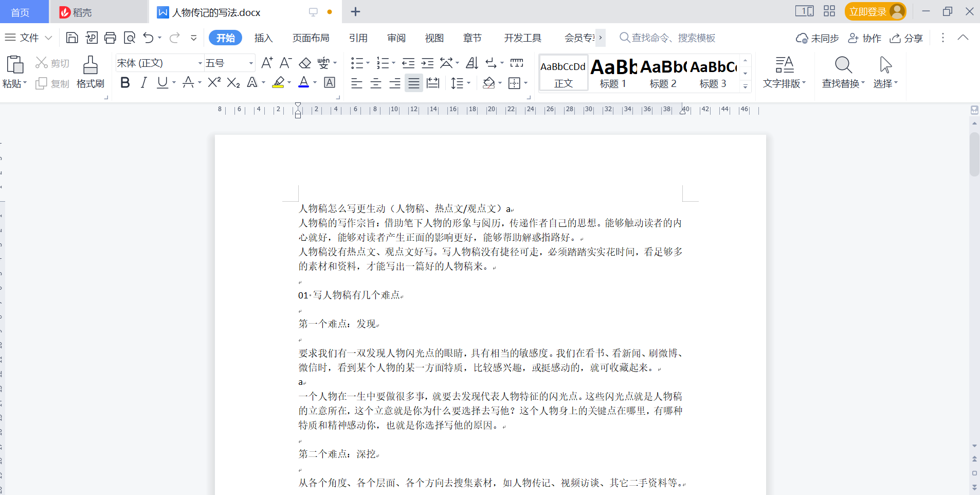Open the workspace grid icon
980x495 pixels.
click(829, 11)
